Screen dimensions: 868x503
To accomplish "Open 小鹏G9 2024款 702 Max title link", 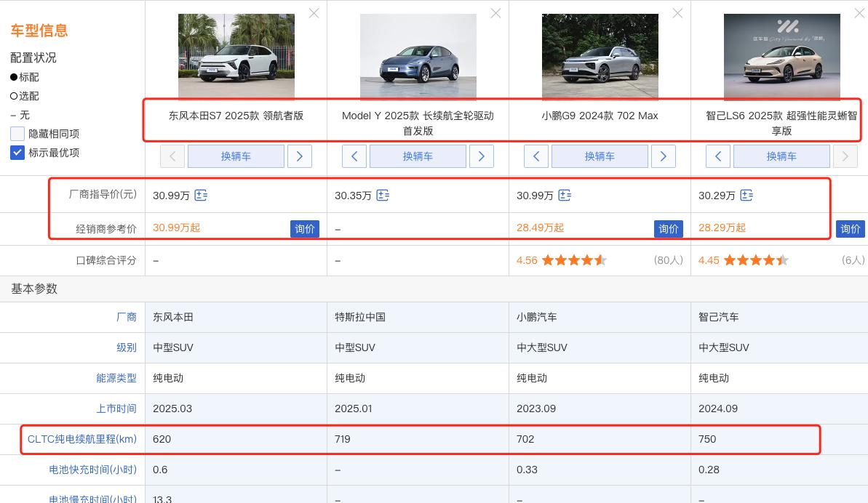I will click(x=600, y=116).
